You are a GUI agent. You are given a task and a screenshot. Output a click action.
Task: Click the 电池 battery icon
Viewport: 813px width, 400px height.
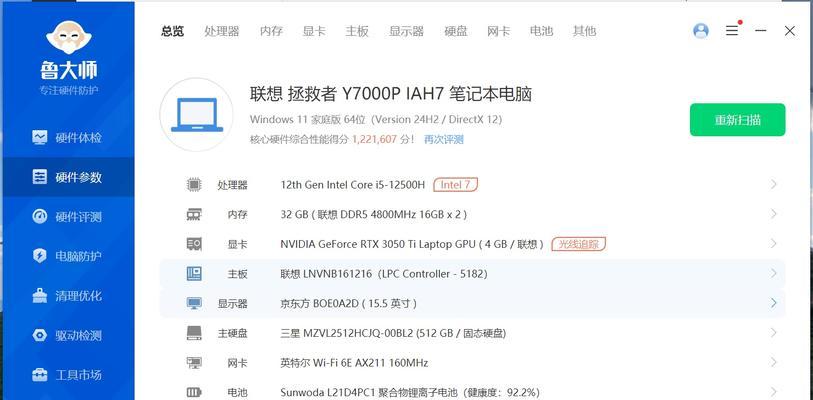point(194,392)
